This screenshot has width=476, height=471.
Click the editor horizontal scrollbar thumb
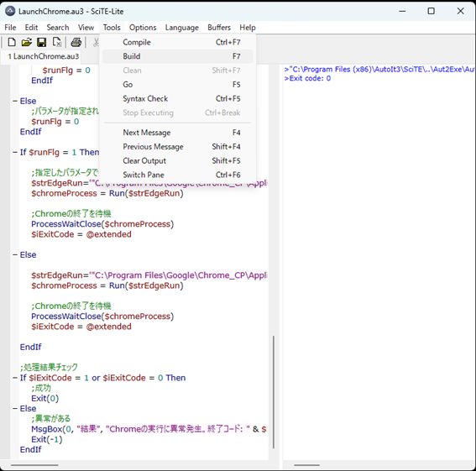coord(34,465)
